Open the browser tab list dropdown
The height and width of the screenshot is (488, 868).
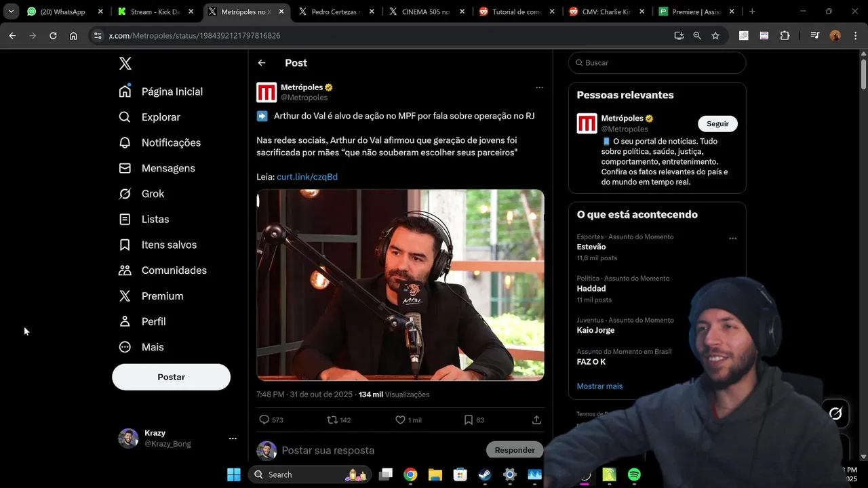[x=11, y=12]
